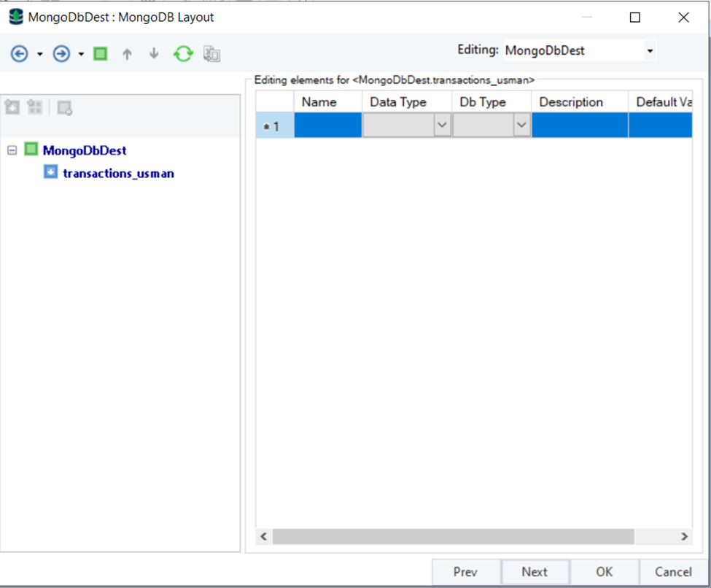
Task: Click the grid-with-plus icon above the tree
Action: coord(35,108)
